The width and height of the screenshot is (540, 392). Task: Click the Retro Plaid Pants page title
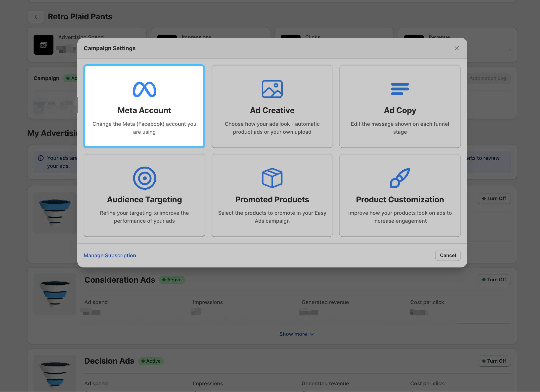80,17
